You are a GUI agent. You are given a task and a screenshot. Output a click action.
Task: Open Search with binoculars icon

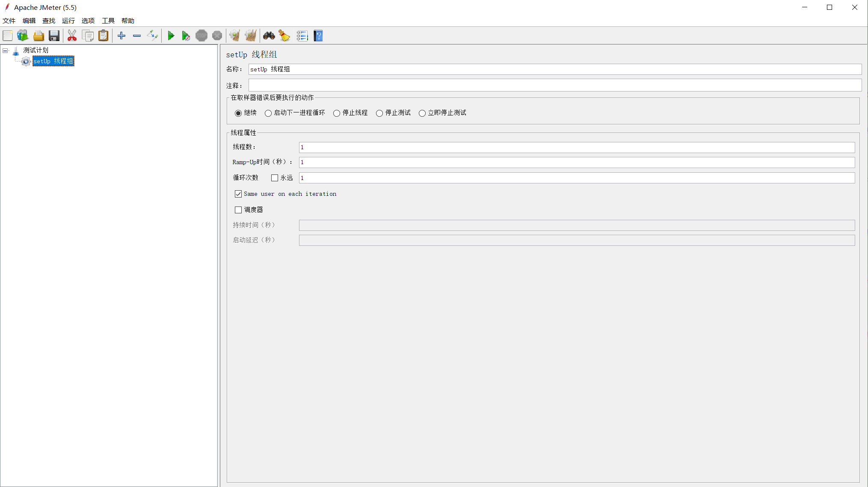point(269,36)
